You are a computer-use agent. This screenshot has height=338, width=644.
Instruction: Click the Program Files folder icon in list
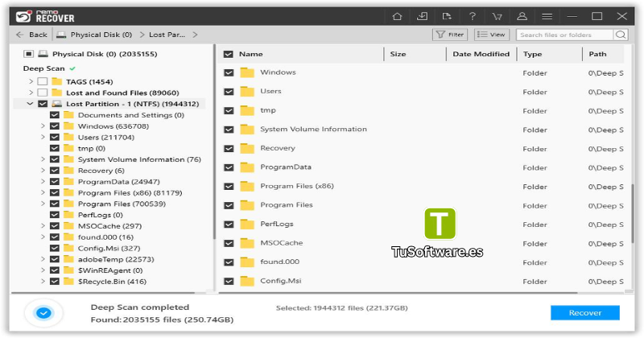pyautogui.click(x=247, y=205)
